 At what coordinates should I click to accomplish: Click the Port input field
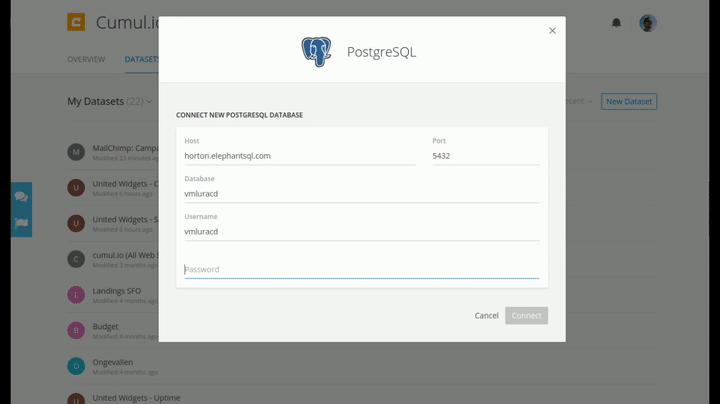point(485,155)
